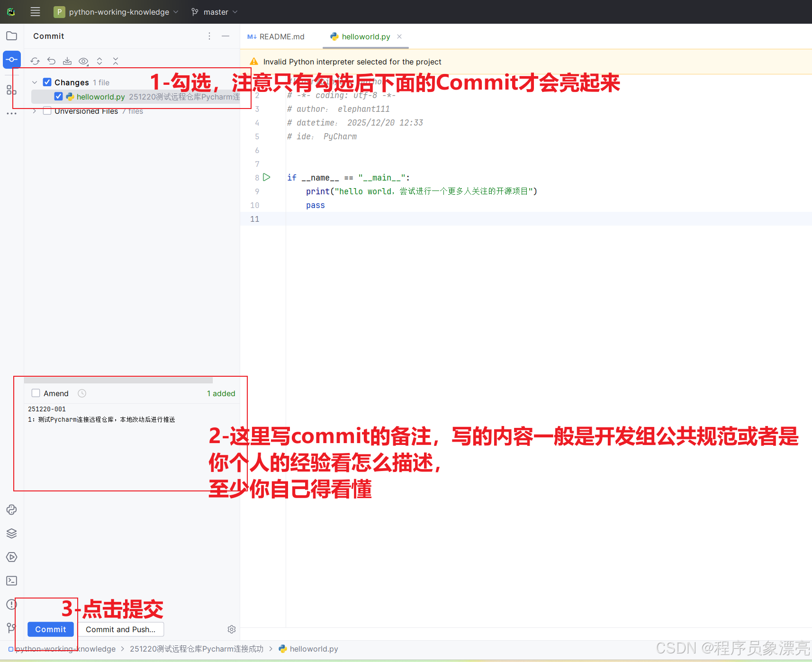
Task: Click the Commit panel title
Action: click(x=49, y=36)
